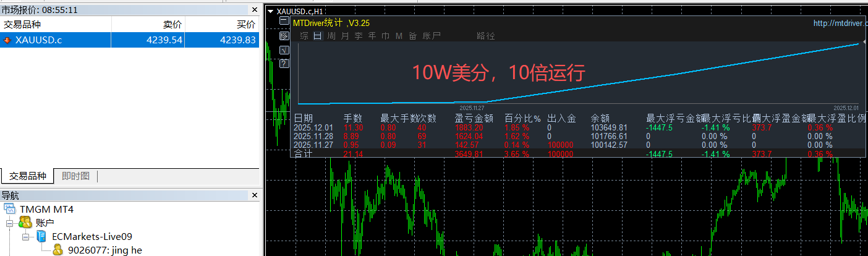Click the 导航 panel title

tap(10, 195)
